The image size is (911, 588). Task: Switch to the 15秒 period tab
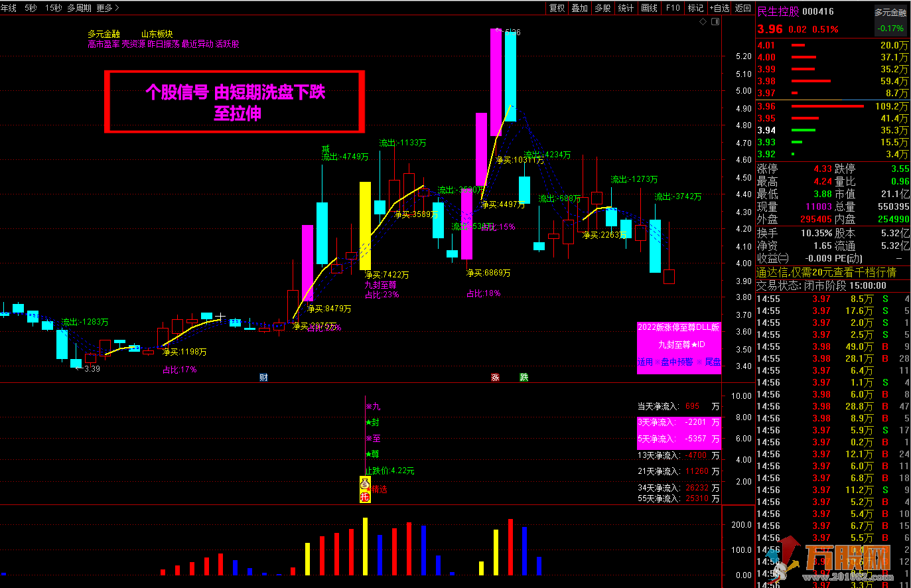54,8
